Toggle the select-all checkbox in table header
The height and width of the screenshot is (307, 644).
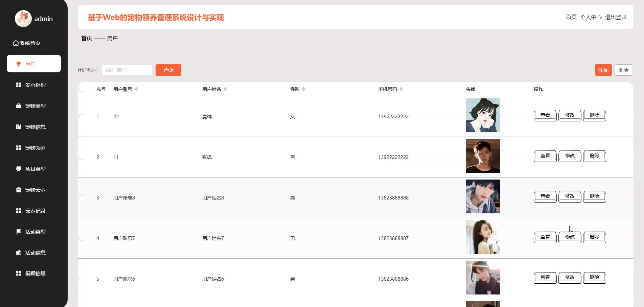tap(82, 89)
